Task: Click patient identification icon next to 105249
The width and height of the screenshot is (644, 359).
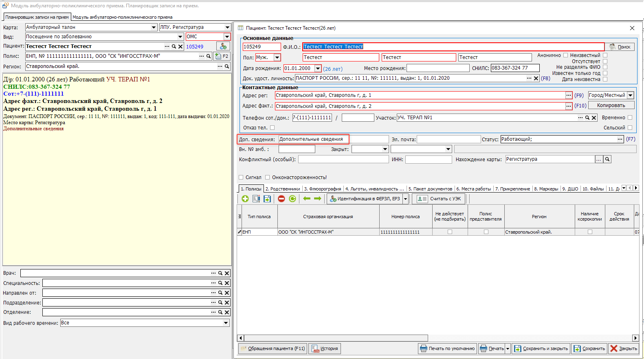Action: 223,46
